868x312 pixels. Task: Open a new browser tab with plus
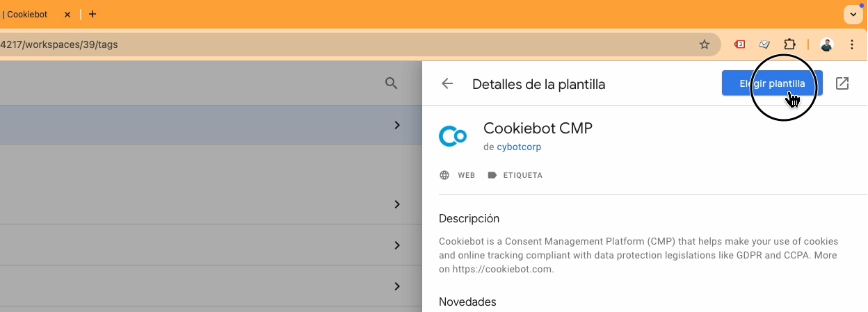(x=93, y=14)
